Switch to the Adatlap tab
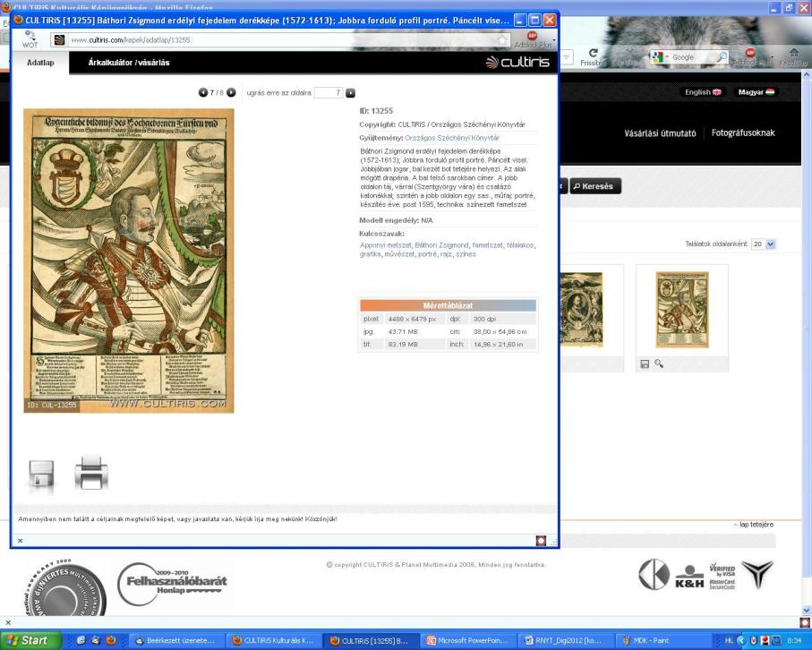The width and height of the screenshot is (812, 650). [x=40, y=63]
